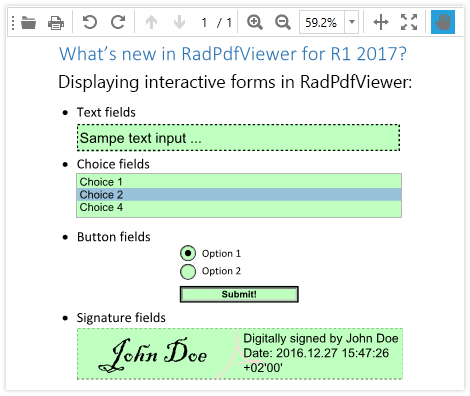
Task: Rotate page clockwise
Action: 118,22
